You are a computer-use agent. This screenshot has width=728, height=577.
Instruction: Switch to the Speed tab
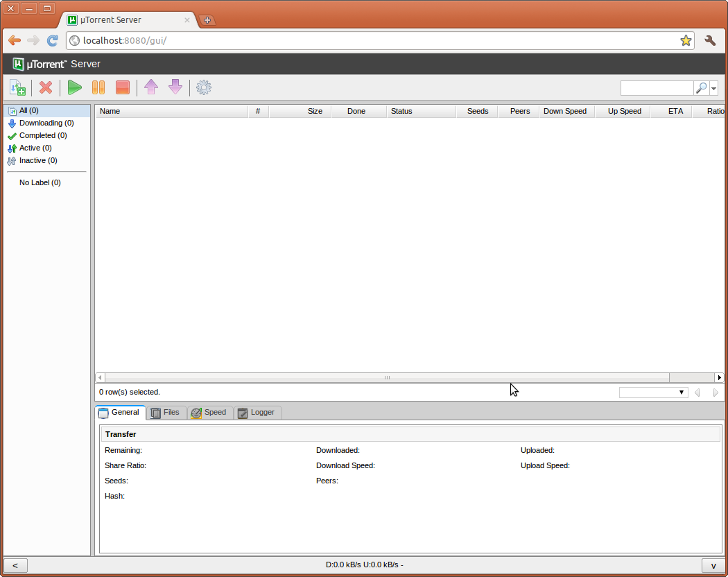[x=210, y=413]
